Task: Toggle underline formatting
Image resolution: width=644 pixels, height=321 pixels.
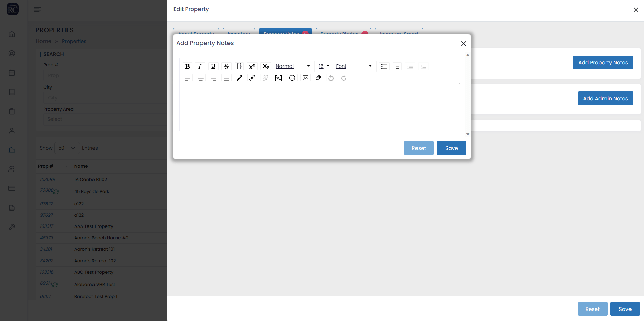Action: point(213,66)
